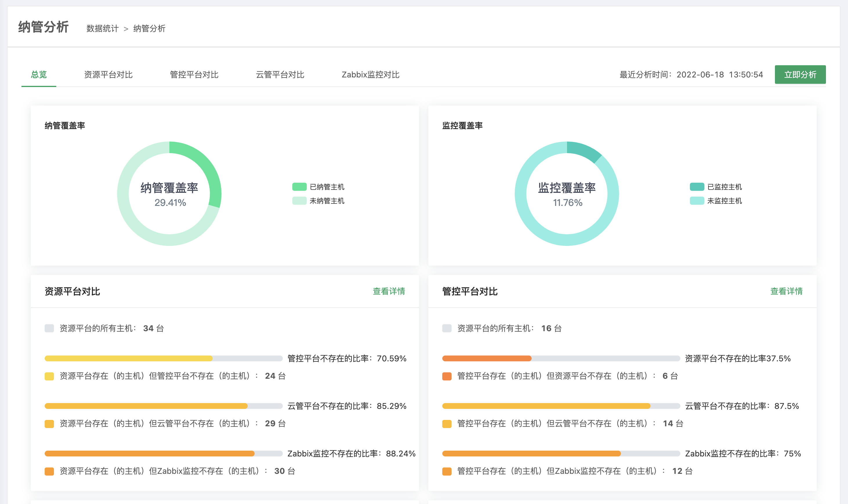Image resolution: width=848 pixels, height=504 pixels.
Task: Click the 监控覆盖率 card title
Action: 462,126
